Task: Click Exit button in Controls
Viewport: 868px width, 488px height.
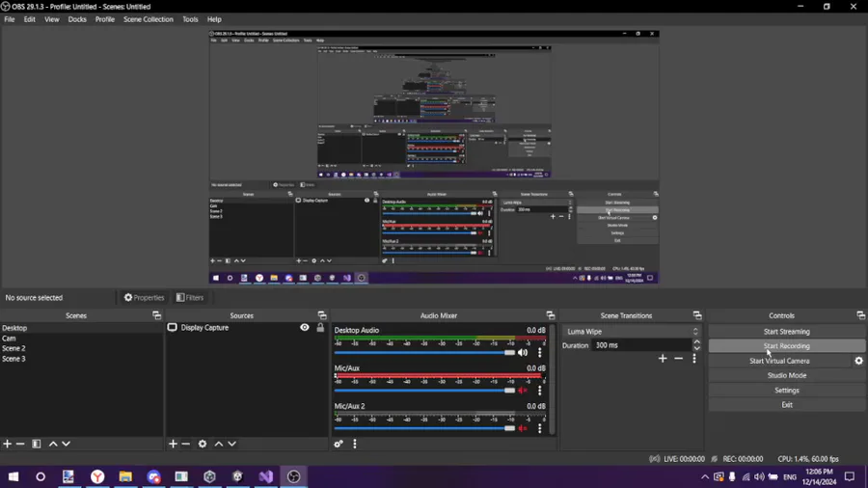Action: pos(787,404)
